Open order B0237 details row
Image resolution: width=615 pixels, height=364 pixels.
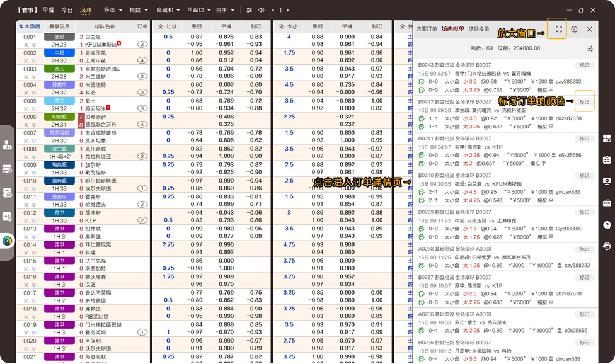(506, 290)
